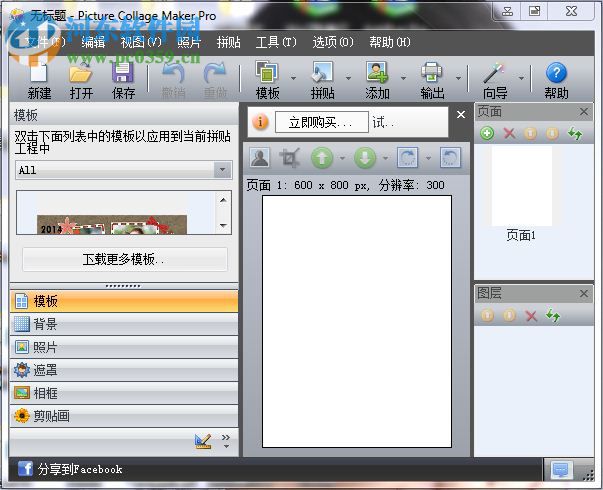This screenshot has height=490, width=603.
Task: Click rotate clockwise icon in canvas toolbar
Action: tap(408, 158)
